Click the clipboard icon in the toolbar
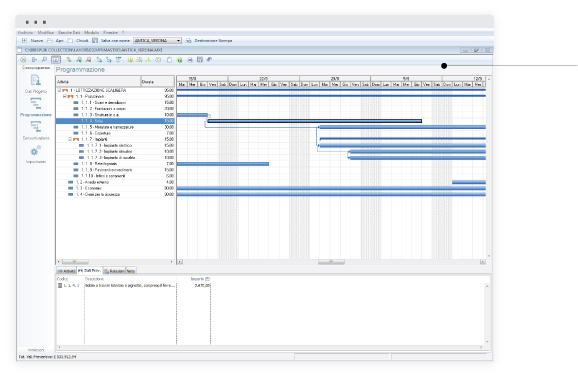The width and height of the screenshot is (578, 379). click(x=169, y=60)
